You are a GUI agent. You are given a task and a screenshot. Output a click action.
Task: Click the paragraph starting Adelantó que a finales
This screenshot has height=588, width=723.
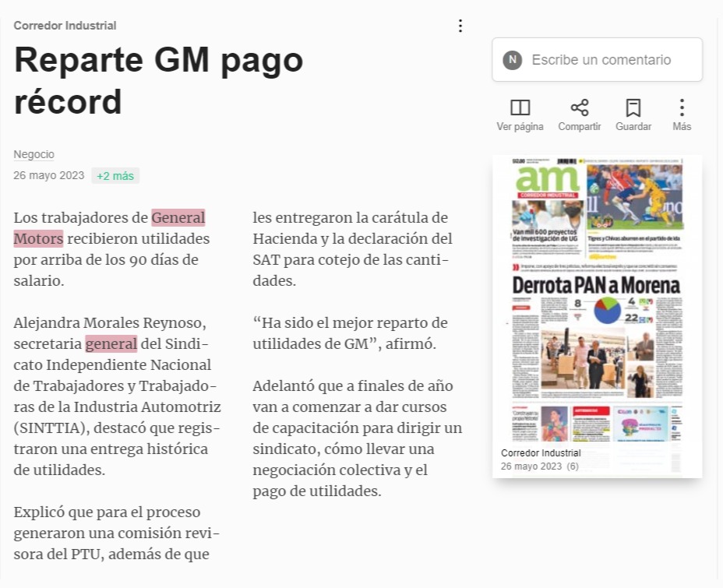358,438
